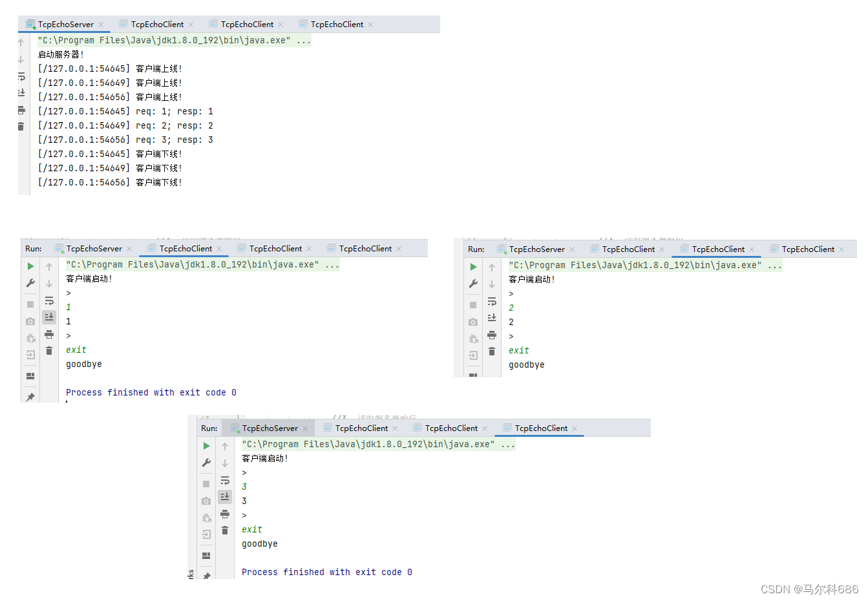Click log line "[/127.0.0.1:54649] req: 2; resp: 2"

point(125,126)
